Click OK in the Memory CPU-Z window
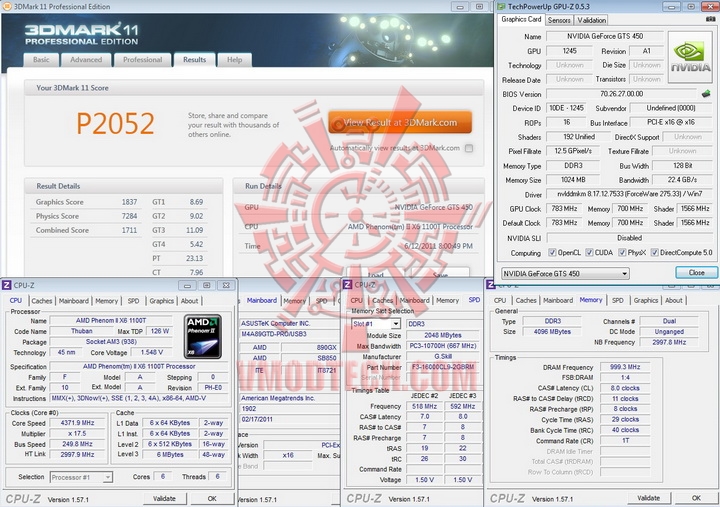Viewport: 720px width, 507px height. [x=696, y=498]
